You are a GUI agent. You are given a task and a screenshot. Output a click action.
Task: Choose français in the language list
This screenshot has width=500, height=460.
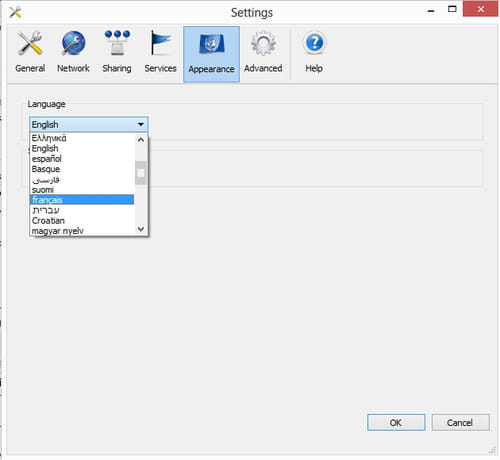pos(82,200)
